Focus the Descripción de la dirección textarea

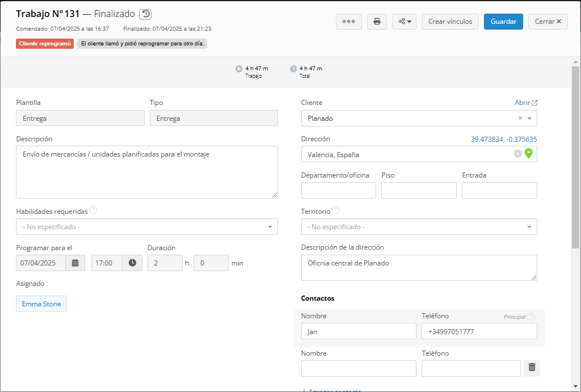point(419,268)
